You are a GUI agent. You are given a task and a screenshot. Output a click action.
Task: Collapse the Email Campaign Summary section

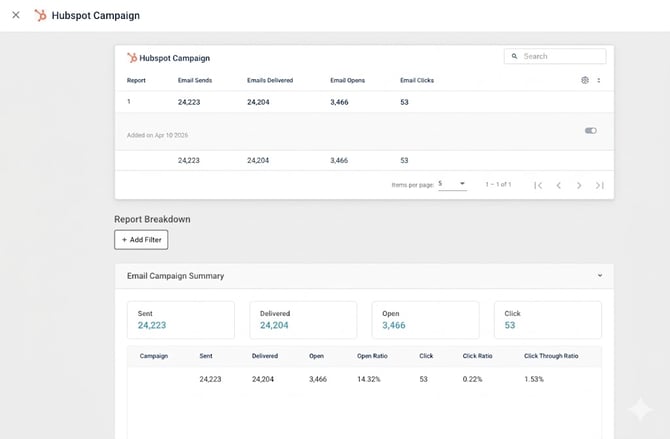coord(600,276)
